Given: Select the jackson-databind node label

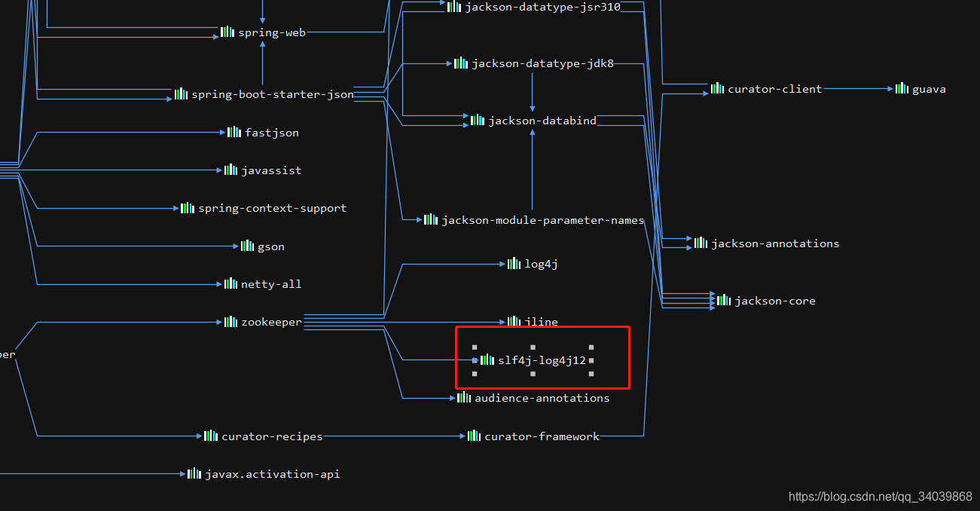Looking at the screenshot, I should click(x=542, y=121).
